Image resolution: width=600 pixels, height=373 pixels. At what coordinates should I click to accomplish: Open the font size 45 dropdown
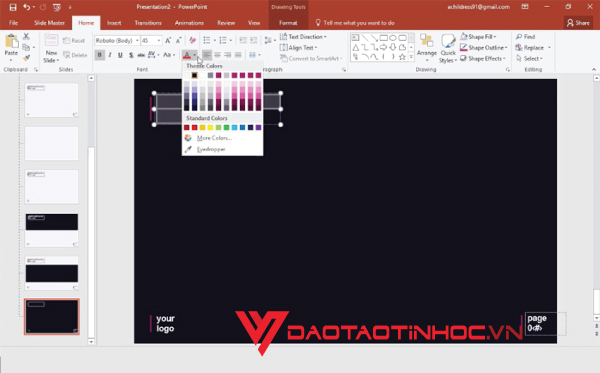(159, 41)
